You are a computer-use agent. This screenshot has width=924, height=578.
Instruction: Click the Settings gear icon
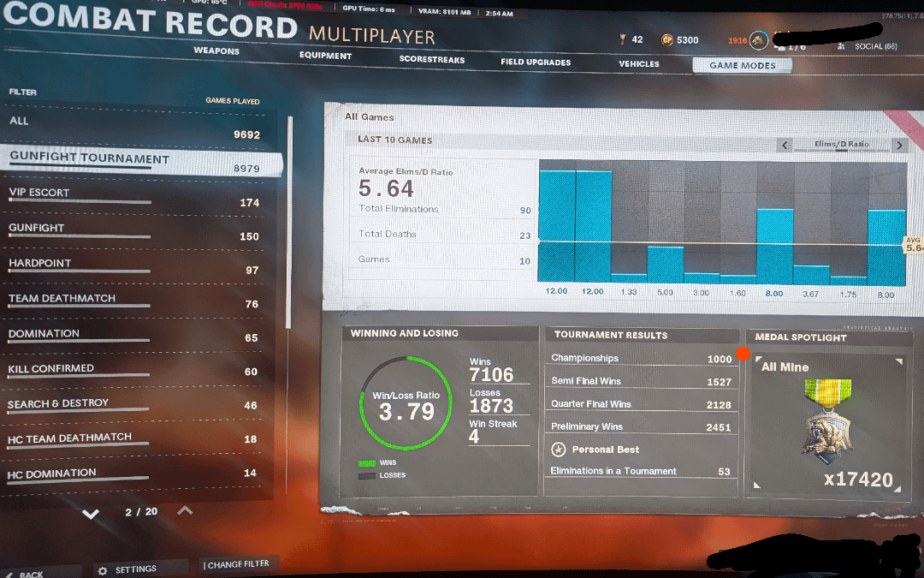coord(103,569)
